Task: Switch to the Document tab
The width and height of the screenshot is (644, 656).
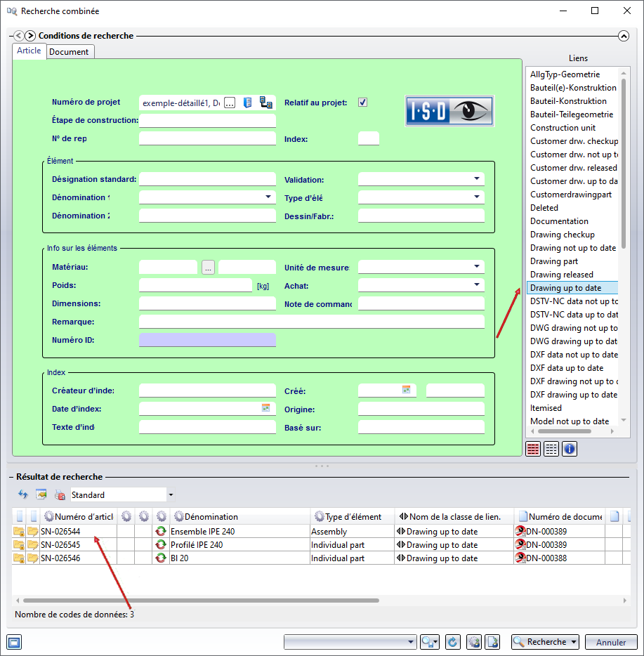Action: [69, 52]
